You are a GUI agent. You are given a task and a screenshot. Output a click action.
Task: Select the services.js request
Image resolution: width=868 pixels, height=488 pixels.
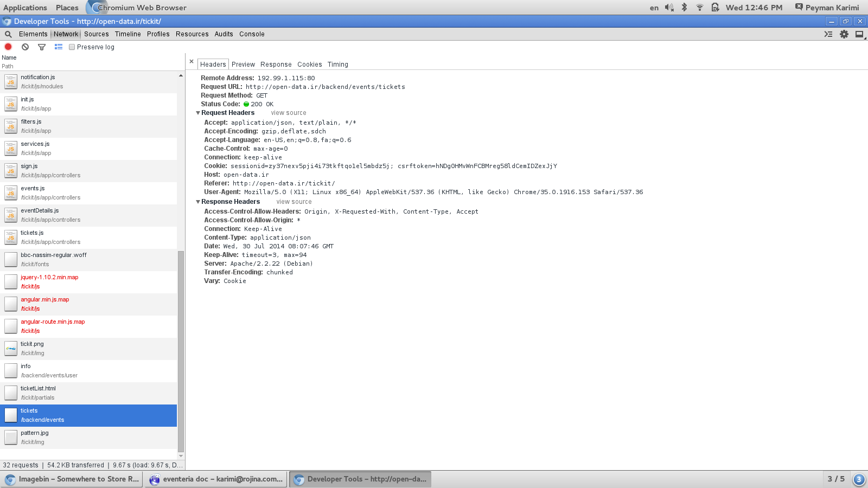click(x=88, y=149)
